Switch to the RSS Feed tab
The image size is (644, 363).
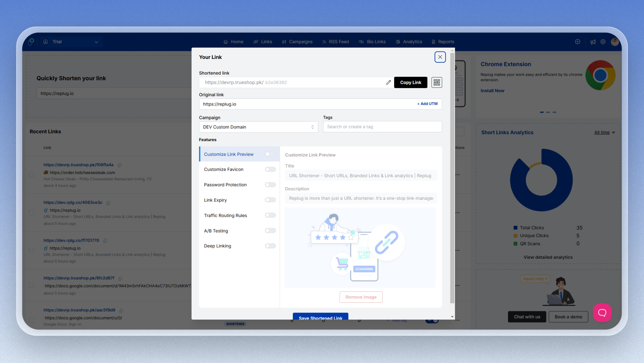point(335,42)
